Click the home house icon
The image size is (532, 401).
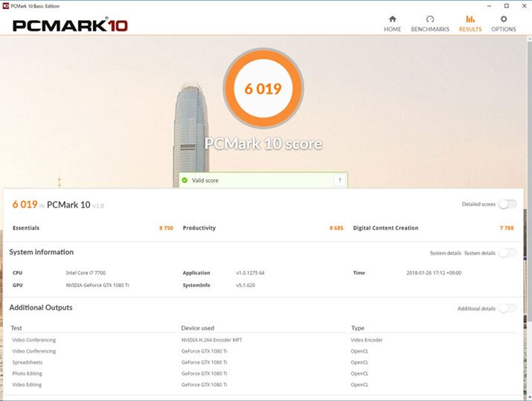(x=393, y=19)
